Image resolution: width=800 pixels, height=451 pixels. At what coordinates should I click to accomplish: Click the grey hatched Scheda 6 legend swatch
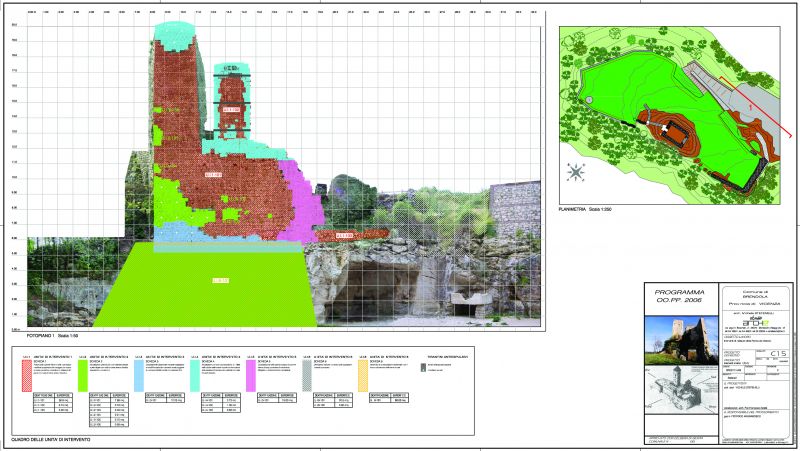(307, 375)
